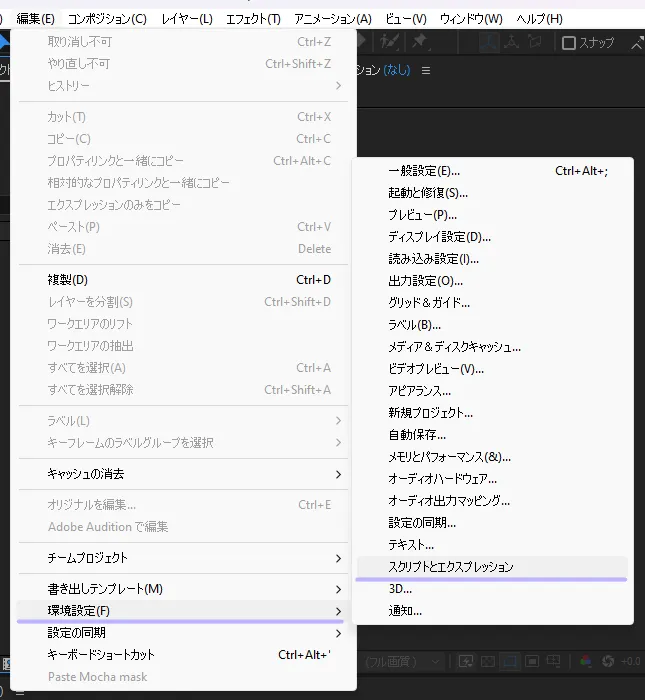Adjust the +0.0 exposure value
The width and height of the screenshot is (645, 700).
point(630,661)
